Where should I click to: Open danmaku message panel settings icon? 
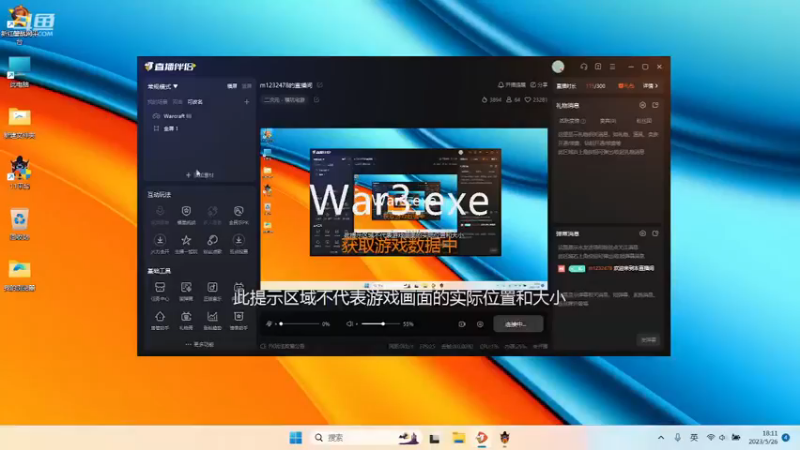[642, 233]
